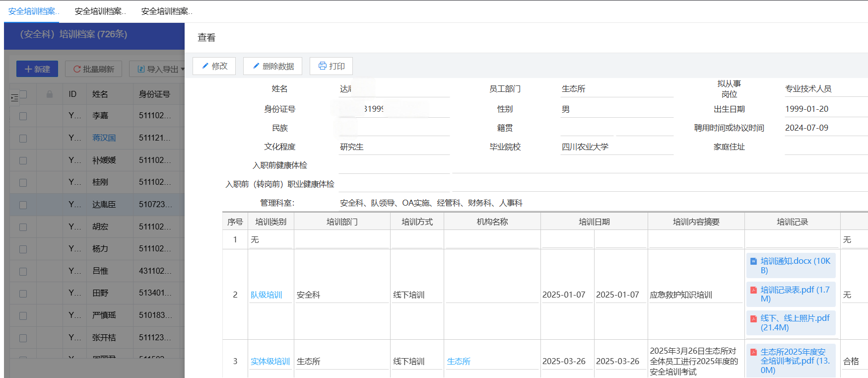Click the 511121... ID number cell

[155, 138]
